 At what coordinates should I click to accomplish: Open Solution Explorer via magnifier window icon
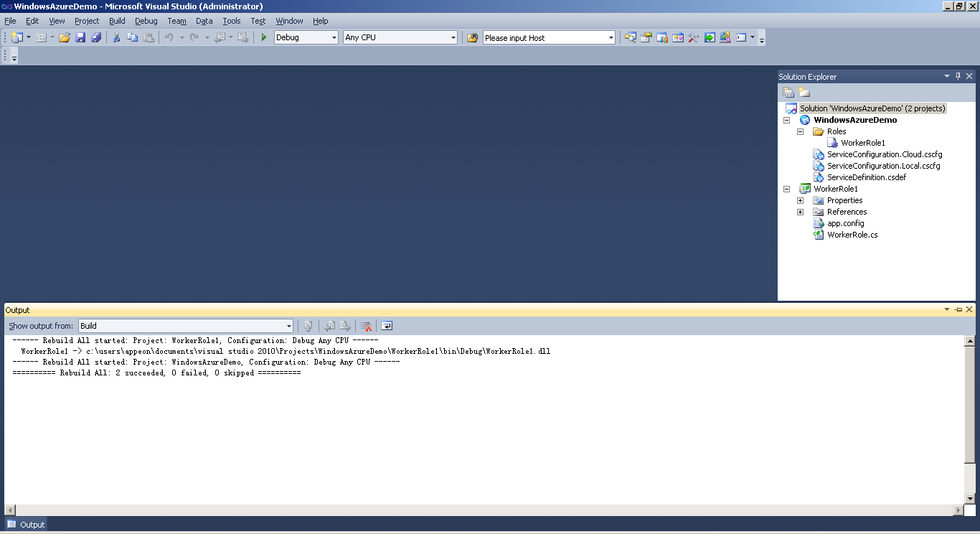tap(631, 37)
